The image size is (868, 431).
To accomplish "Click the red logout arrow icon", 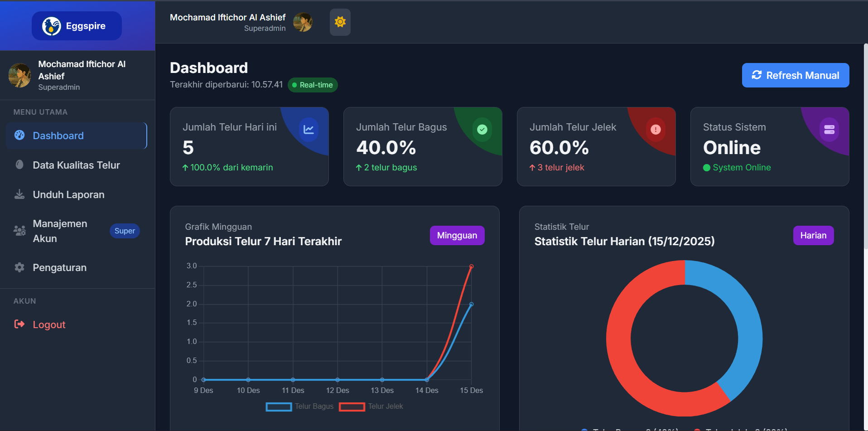I will 19,324.
